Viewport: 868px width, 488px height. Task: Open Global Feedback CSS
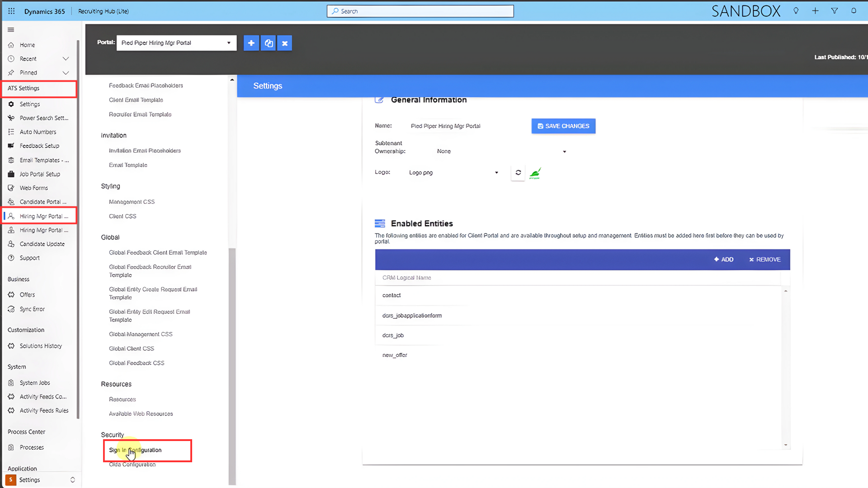(x=137, y=364)
